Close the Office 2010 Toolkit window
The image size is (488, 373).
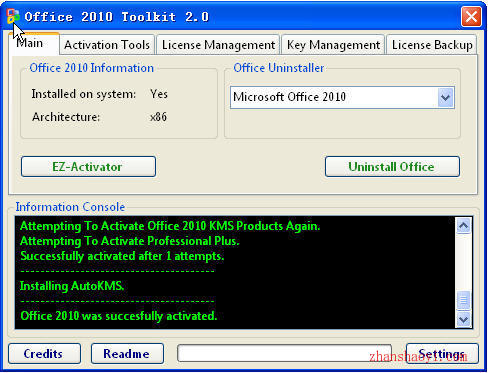click(x=471, y=16)
